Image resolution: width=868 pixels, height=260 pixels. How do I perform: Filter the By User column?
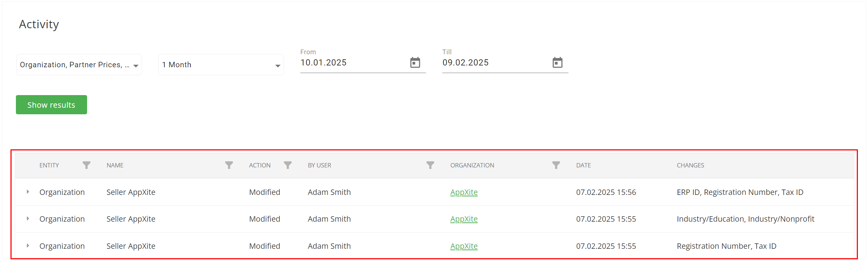(x=430, y=165)
